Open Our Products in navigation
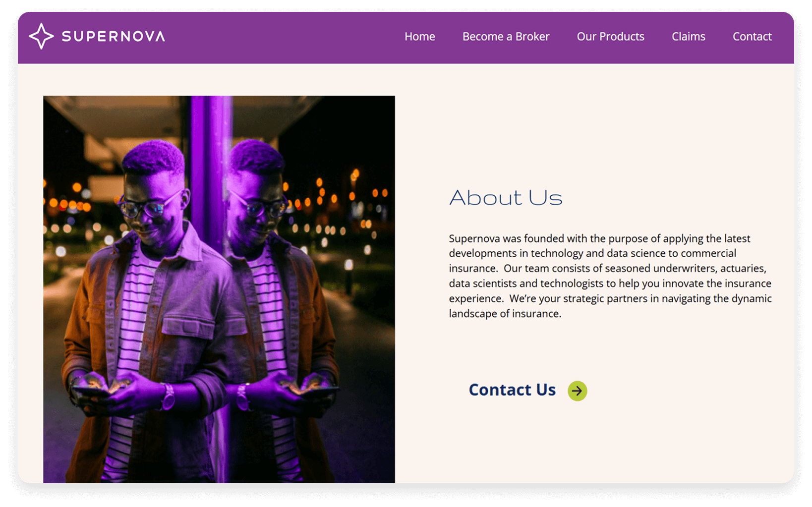The image size is (812, 507). click(610, 37)
